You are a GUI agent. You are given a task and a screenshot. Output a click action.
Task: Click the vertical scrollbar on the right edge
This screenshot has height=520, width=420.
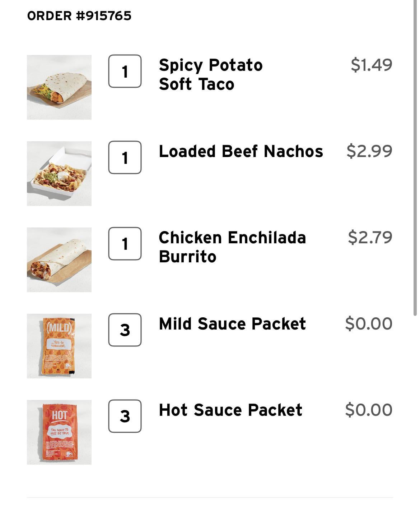415,158
